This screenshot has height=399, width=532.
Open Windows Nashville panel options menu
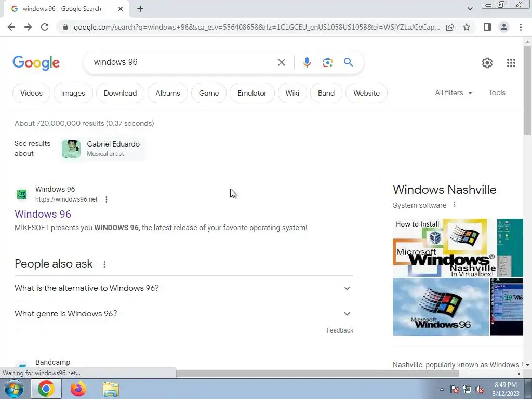(454, 205)
